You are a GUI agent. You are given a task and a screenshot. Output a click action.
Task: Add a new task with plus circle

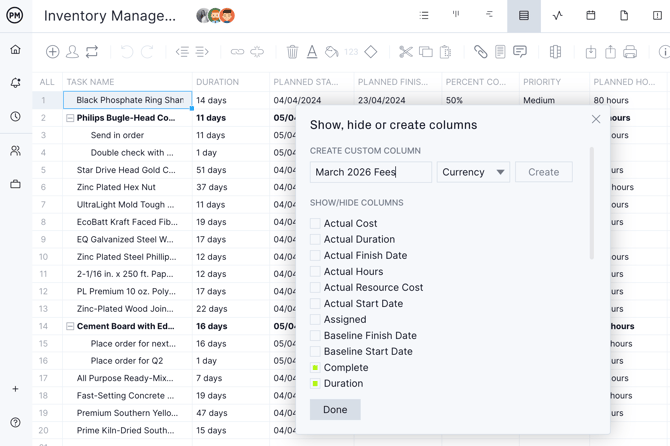(x=53, y=52)
